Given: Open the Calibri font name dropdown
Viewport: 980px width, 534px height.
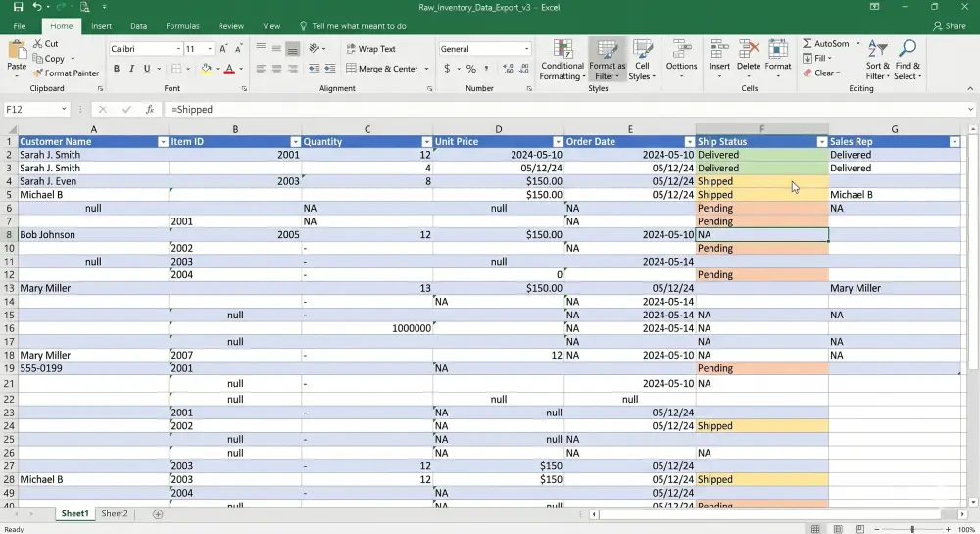Looking at the screenshot, I should tap(178, 49).
